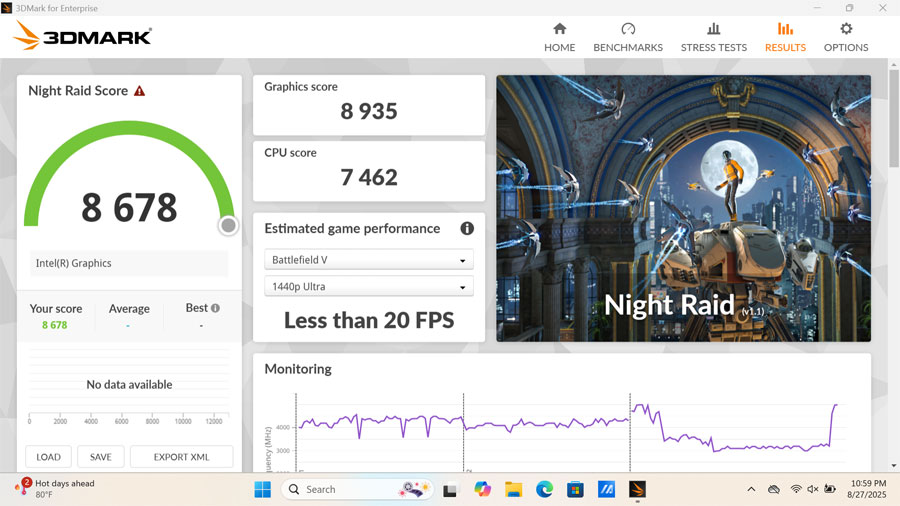Screen dimensions: 900x506
Task: Open OPTIONS gear icon
Action: [846, 30]
